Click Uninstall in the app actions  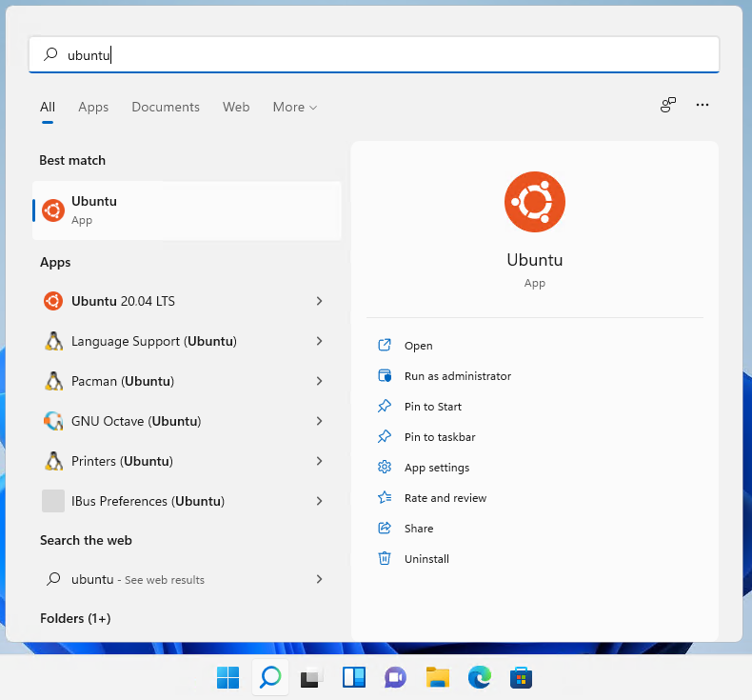click(x=426, y=559)
